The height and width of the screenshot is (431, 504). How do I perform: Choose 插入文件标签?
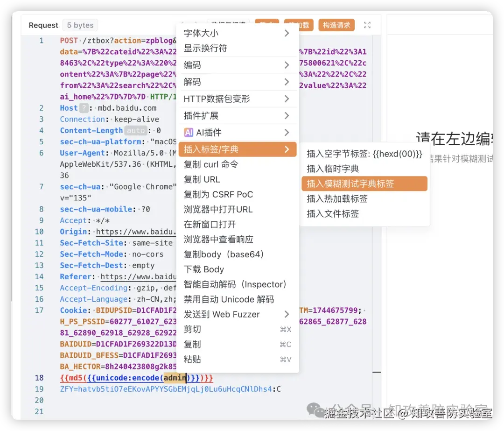pos(364,213)
